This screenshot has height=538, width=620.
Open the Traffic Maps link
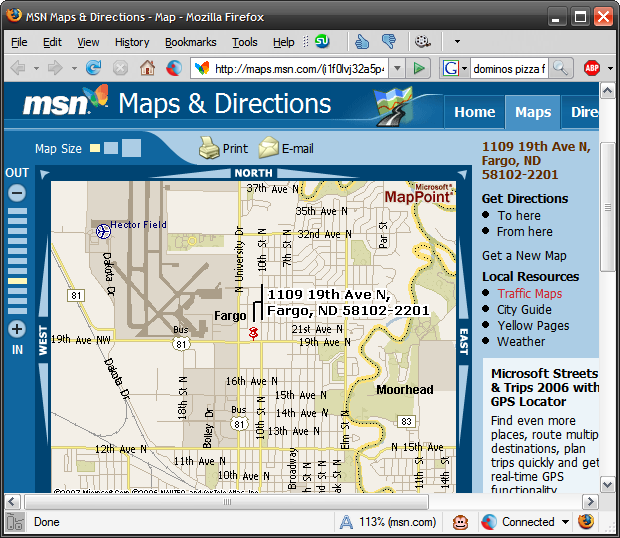(x=529, y=294)
